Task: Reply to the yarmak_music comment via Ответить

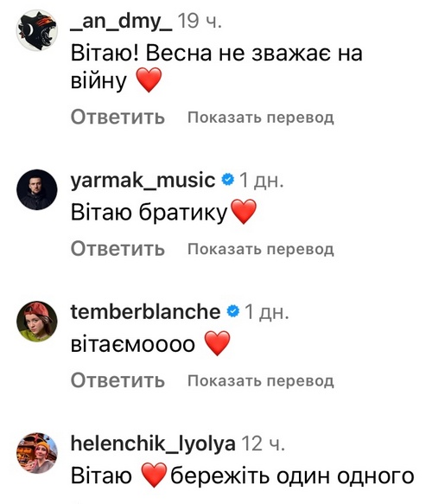Action: [118, 249]
